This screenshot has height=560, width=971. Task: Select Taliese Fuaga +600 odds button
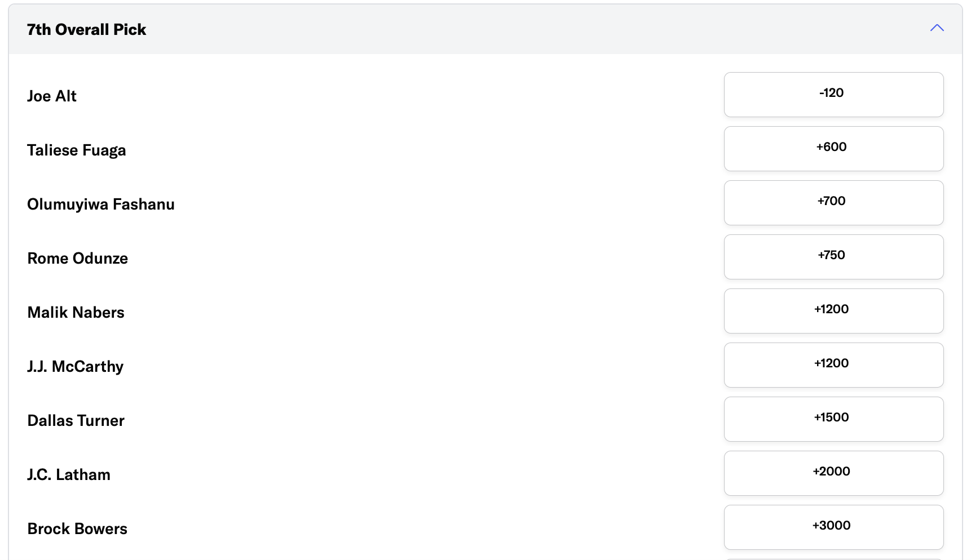pyautogui.click(x=833, y=149)
